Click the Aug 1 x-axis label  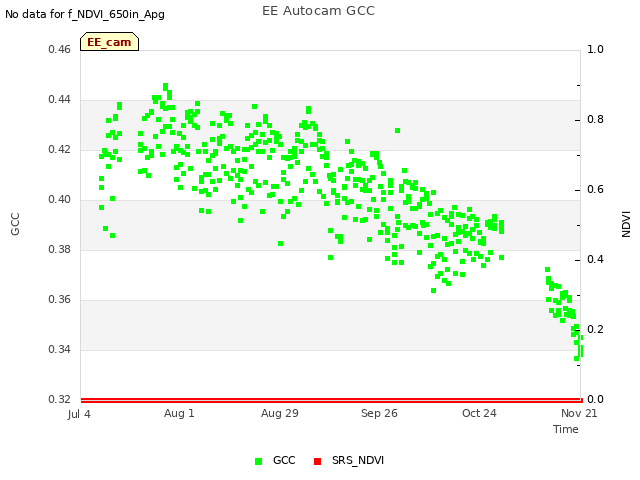coord(179,413)
